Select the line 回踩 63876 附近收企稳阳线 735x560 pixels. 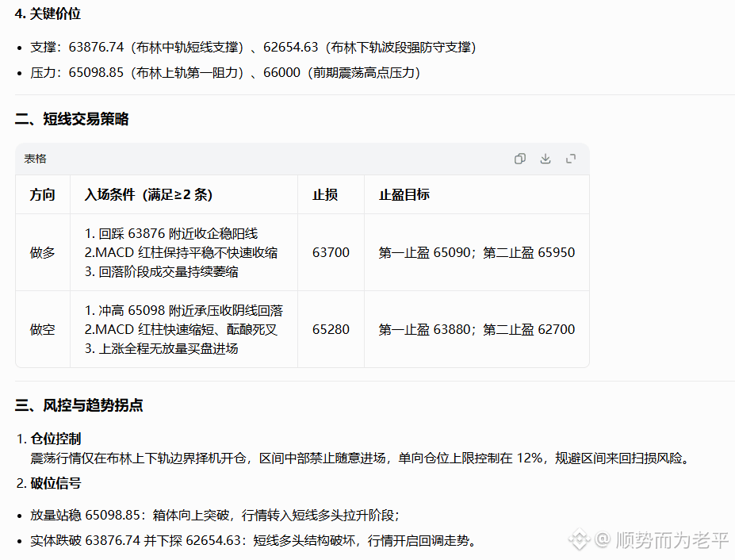[171, 233]
